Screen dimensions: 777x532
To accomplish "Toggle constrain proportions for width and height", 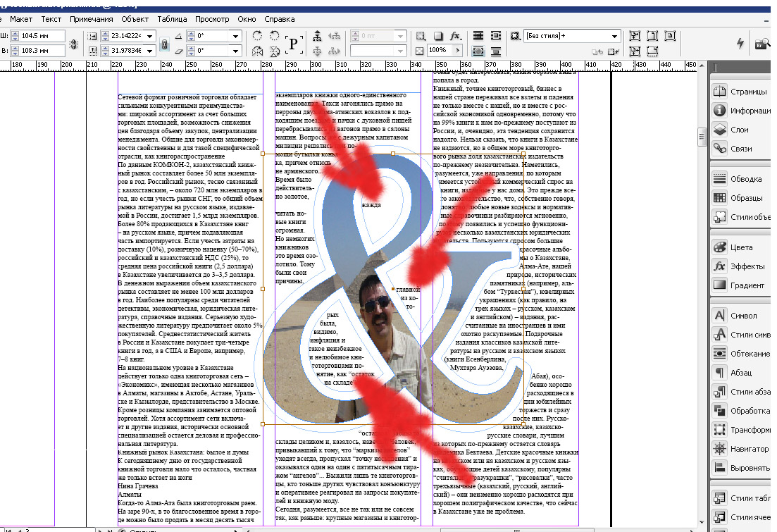I will coord(73,44).
